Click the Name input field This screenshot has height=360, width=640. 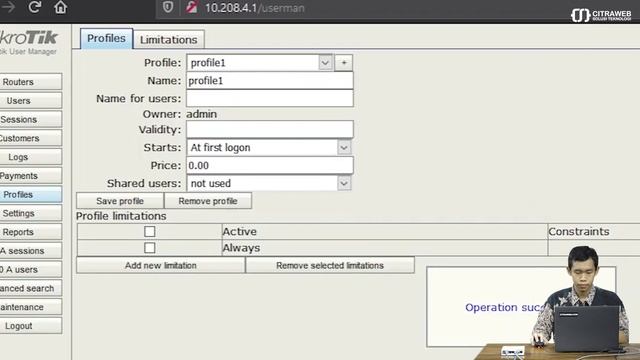point(270,81)
